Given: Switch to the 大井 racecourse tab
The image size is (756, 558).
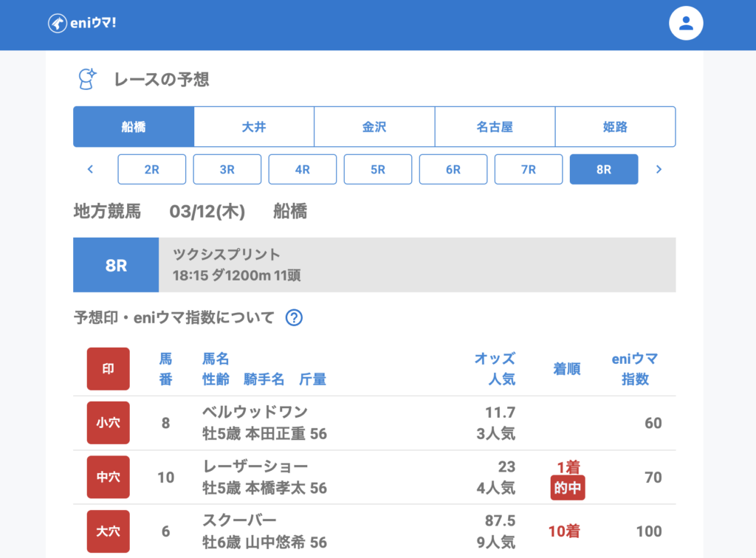Looking at the screenshot, I should point(254,127).
